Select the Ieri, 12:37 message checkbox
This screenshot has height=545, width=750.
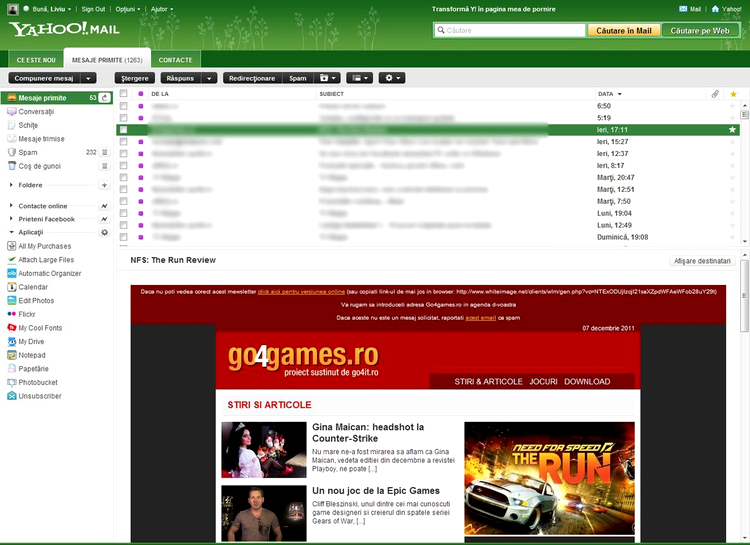[x=123, y=154]
